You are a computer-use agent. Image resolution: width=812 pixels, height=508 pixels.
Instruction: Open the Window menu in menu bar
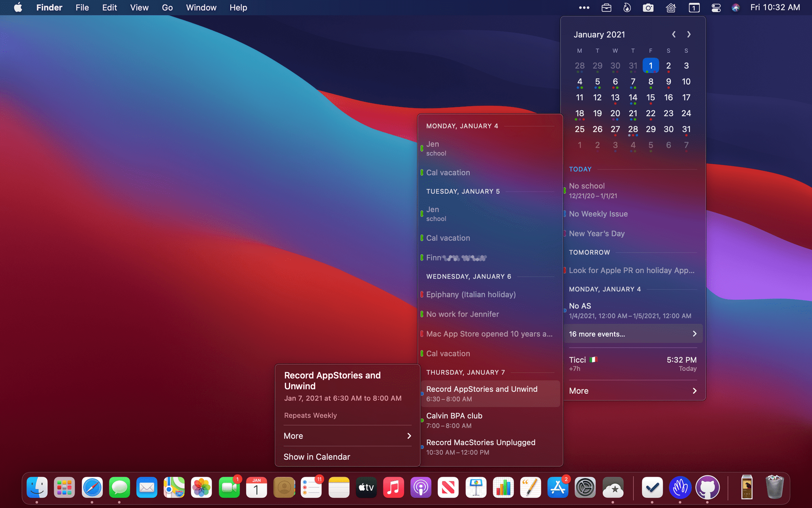click(x=201, y=8)
